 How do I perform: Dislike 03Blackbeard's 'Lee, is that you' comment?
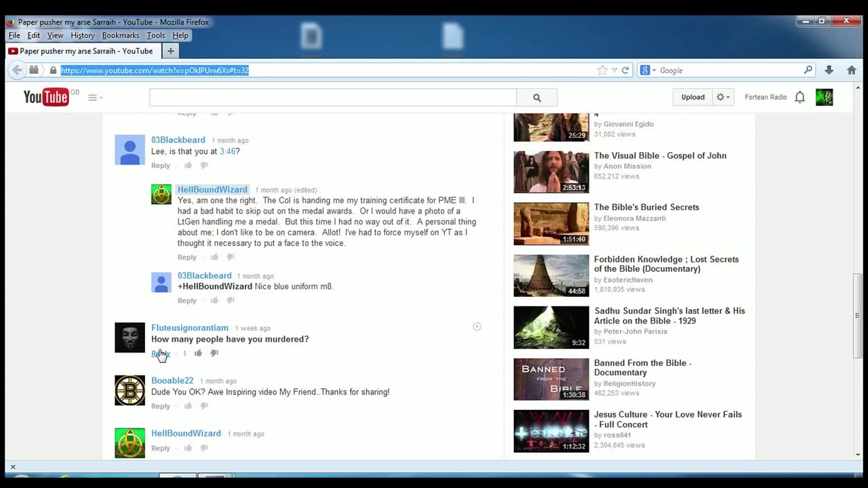pos(204,165)
